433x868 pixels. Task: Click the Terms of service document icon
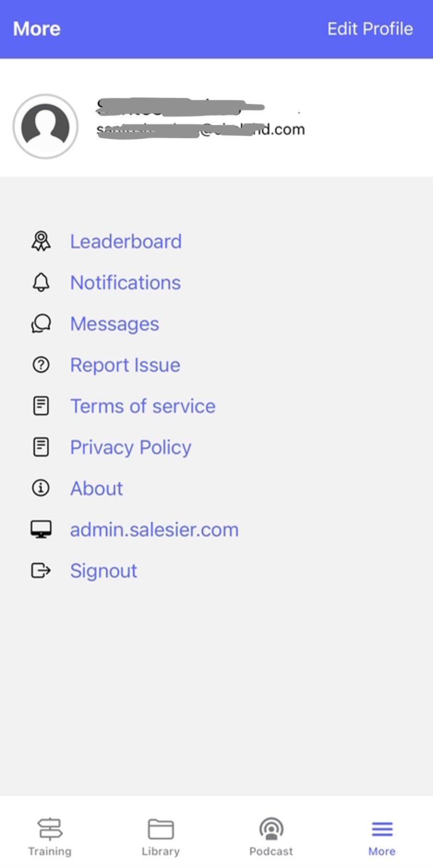[x=41, y=406]
